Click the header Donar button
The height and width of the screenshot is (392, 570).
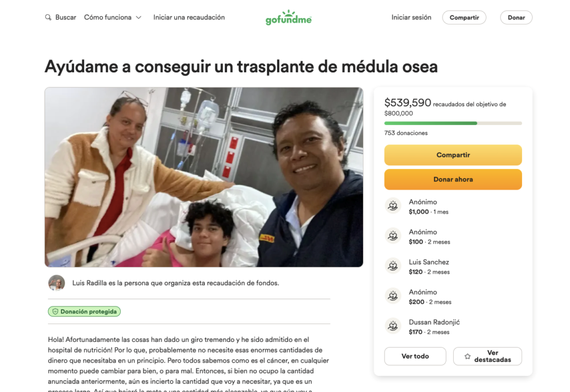click(516, 17)
